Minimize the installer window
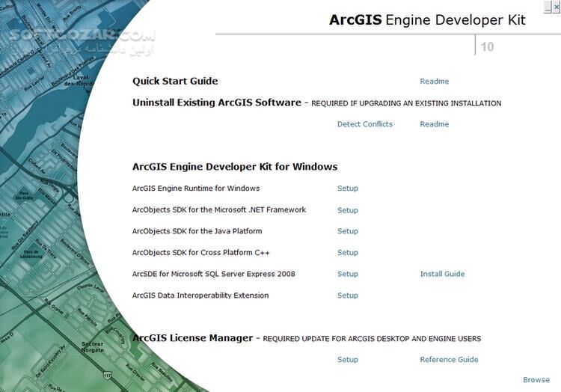561x392 pixels. point(548,7)
